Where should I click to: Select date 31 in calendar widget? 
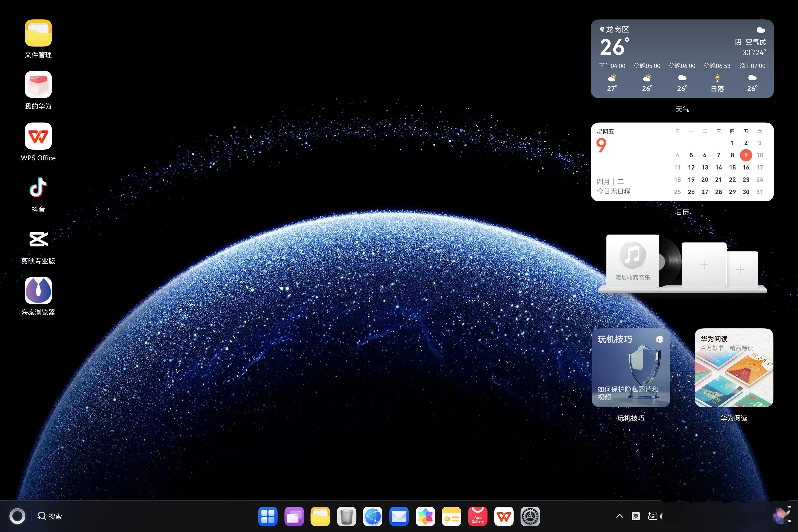point(760,192)
